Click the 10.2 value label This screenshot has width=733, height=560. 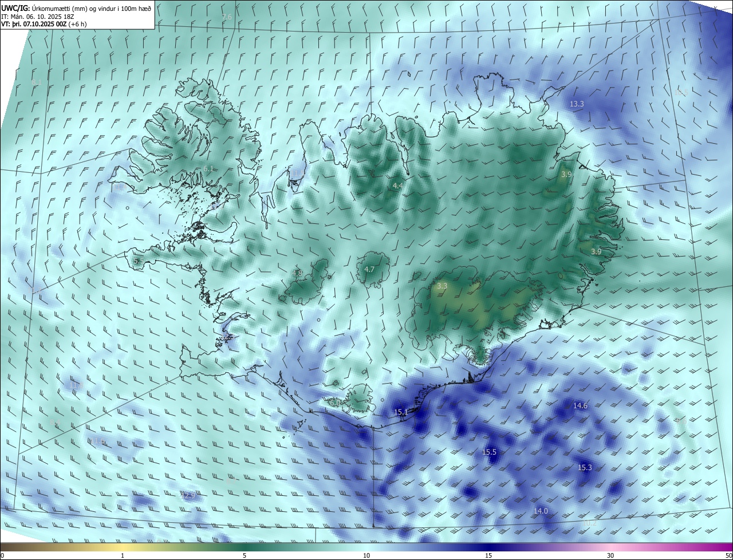(590, 523)
